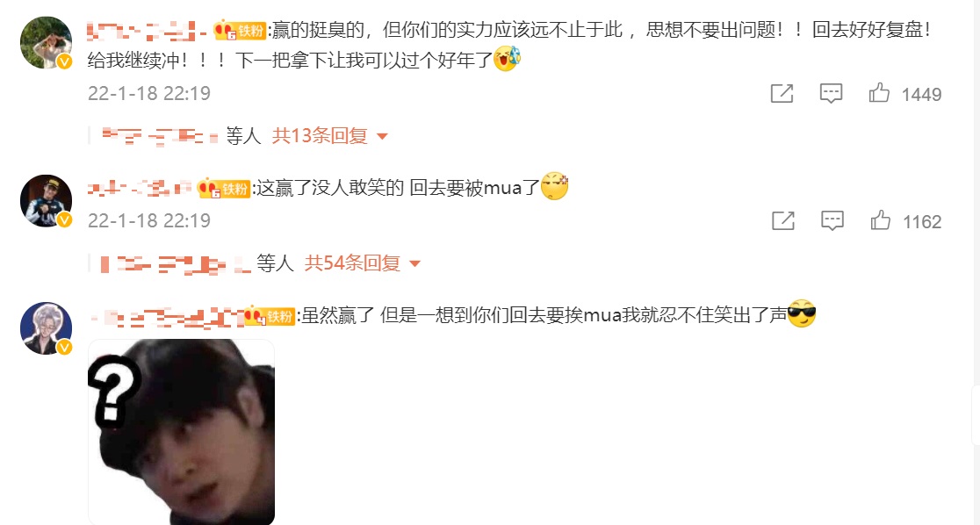Share the first comment with 1449 likes

tap(782, 93)
